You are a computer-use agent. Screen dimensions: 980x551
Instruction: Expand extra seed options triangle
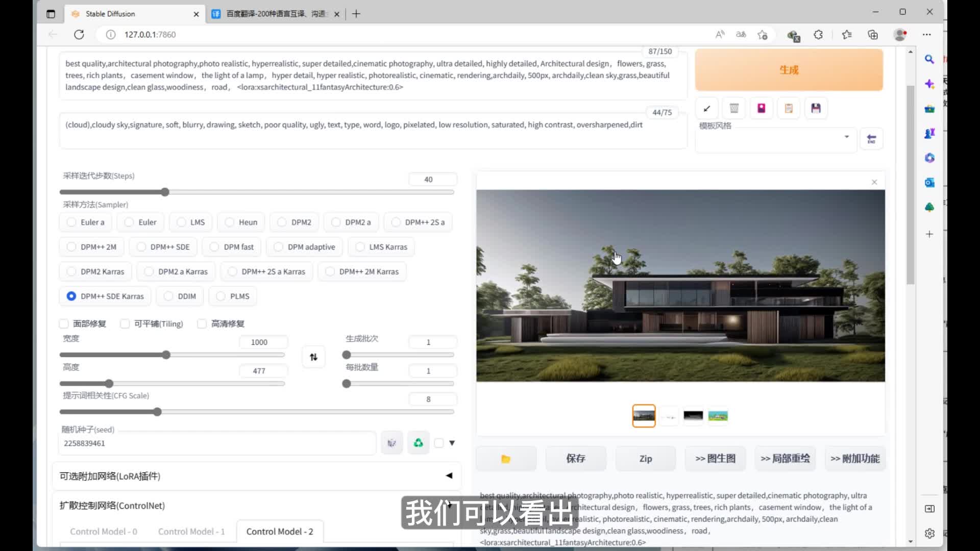tap(452, 443)
